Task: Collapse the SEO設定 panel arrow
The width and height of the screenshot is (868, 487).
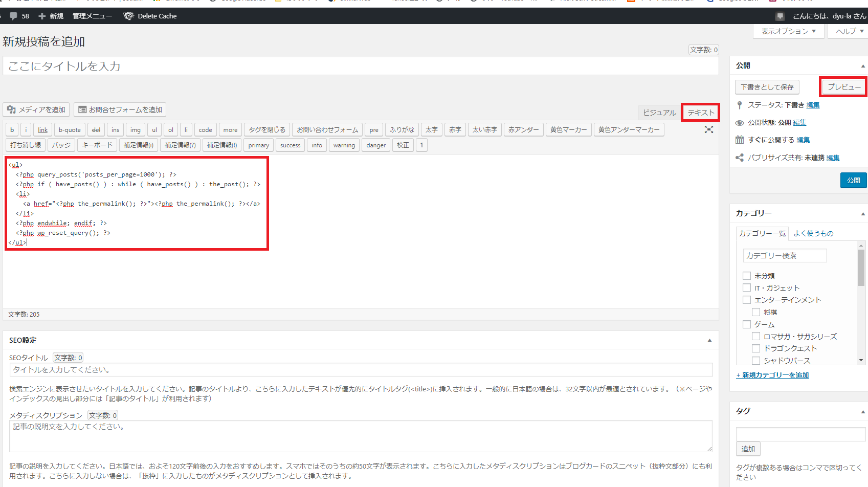Action: click(709, 340)
